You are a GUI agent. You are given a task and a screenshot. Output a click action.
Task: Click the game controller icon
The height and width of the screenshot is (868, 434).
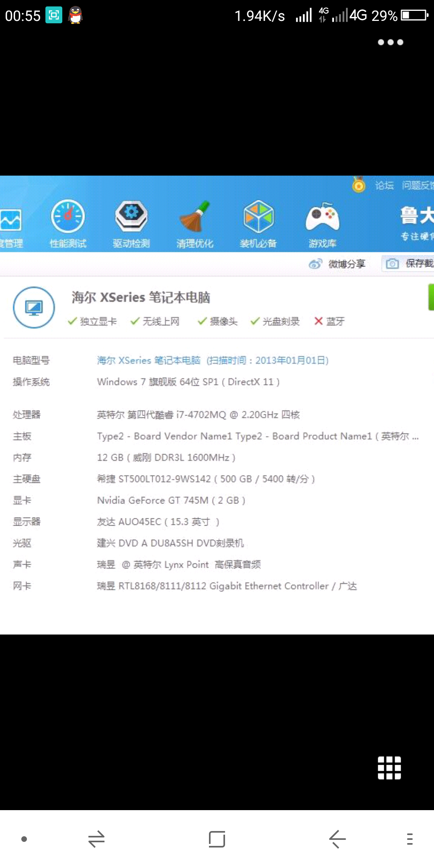(322, 216)
